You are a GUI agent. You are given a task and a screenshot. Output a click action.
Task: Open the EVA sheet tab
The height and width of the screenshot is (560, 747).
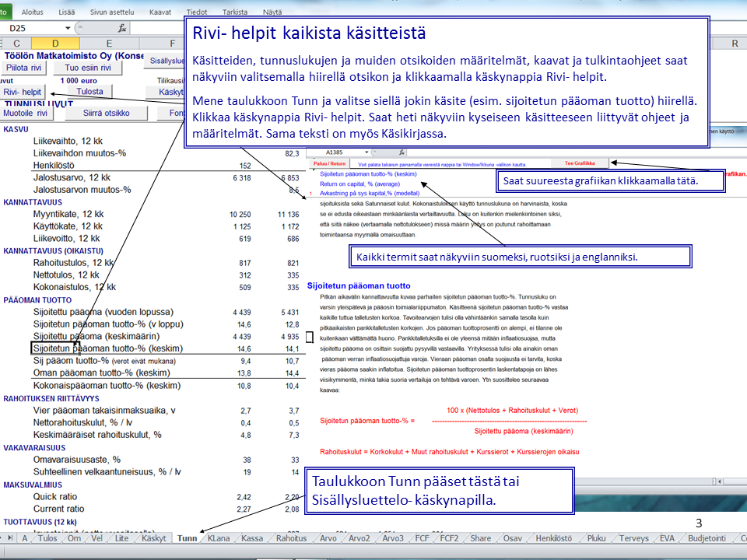pyautogui.click(x=667, y=538)
